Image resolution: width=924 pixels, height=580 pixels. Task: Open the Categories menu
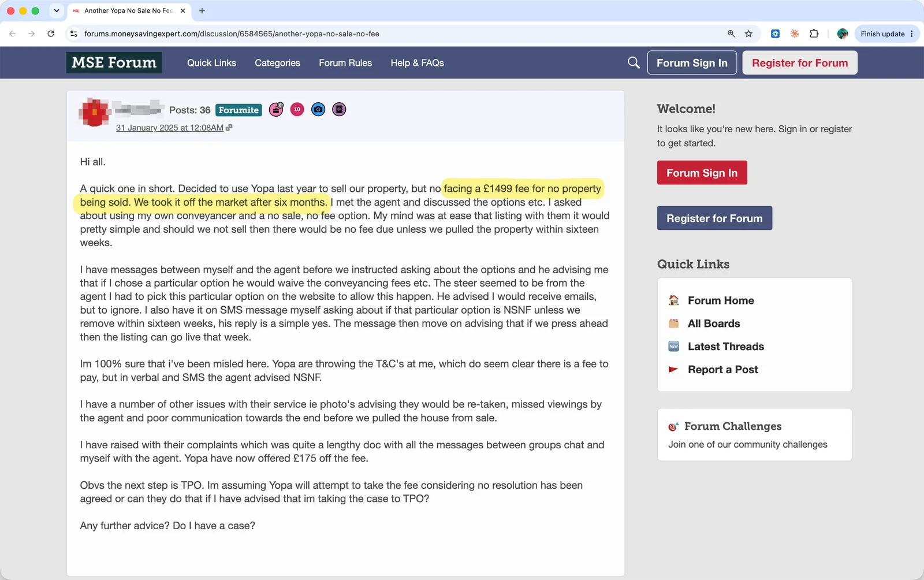pyautogui.click(x=277, y=62)
